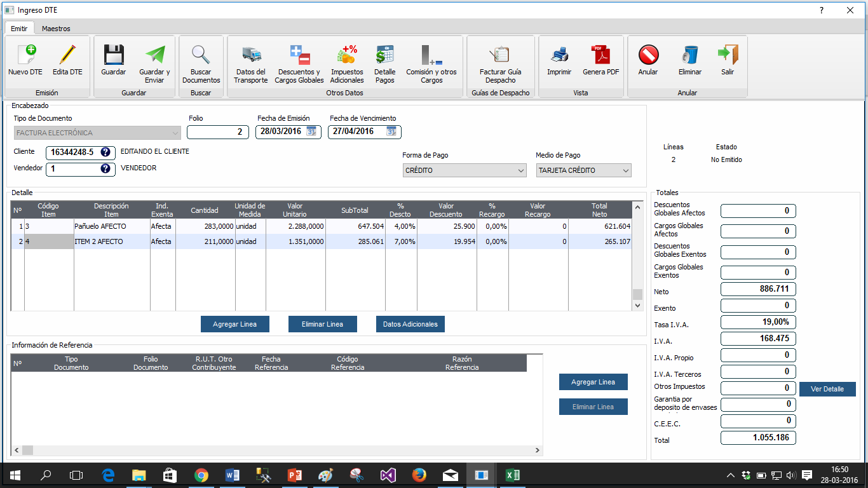Switch to the Maestros tab
The width and height of the screenshot is (868, 488).
click(x=56, y=29)
